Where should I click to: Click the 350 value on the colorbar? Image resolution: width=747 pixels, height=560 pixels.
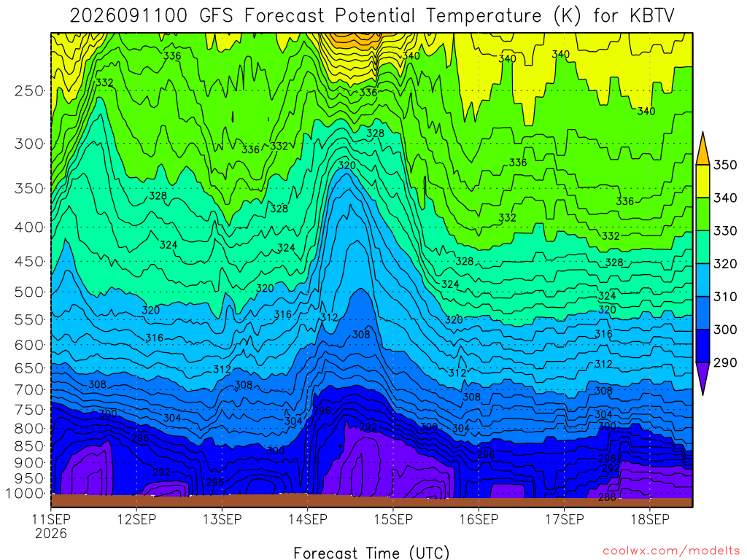[725, 166]
